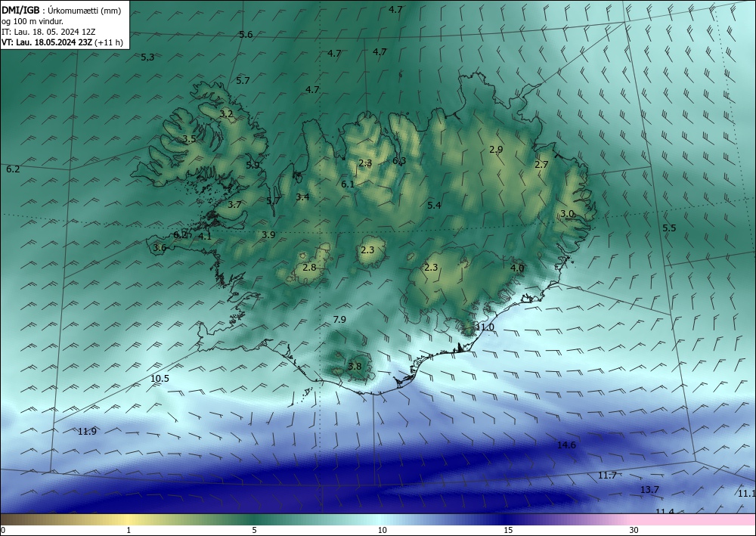This screenshot has height=536, width=756.
Task: Click the 2.7 value in the northeast
Action: click(x=541, y=164)
